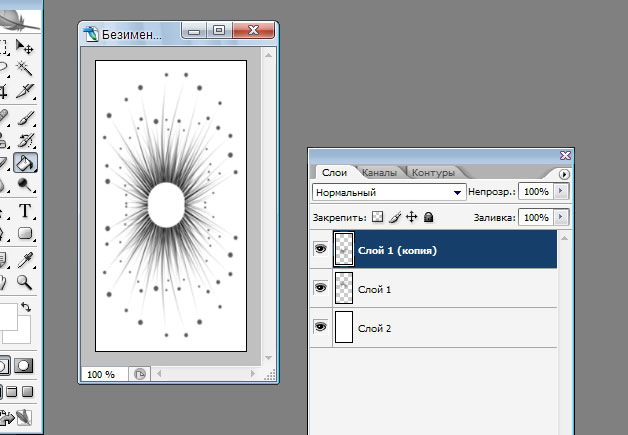Expand the Заливка fill slider arrow
This screenshot has height=435, width=628.
(560, 216)
